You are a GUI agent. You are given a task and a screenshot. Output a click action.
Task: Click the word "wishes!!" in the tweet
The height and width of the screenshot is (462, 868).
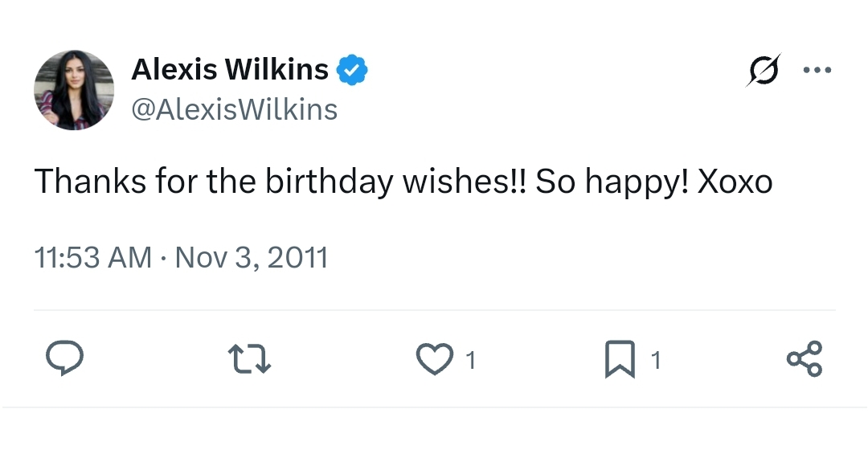pyautogui.click(x=465, y=182)
